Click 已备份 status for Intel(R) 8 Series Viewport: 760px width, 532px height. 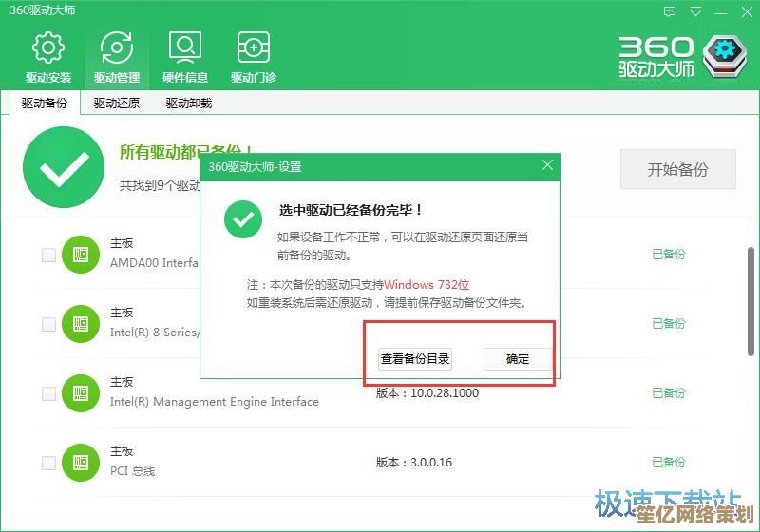(669, 323)
